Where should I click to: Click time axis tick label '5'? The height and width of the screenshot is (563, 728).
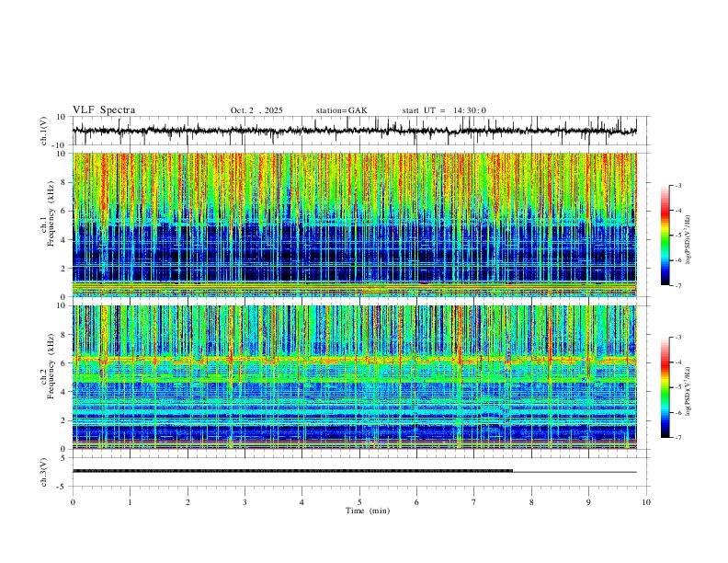(x=359, y=502)
